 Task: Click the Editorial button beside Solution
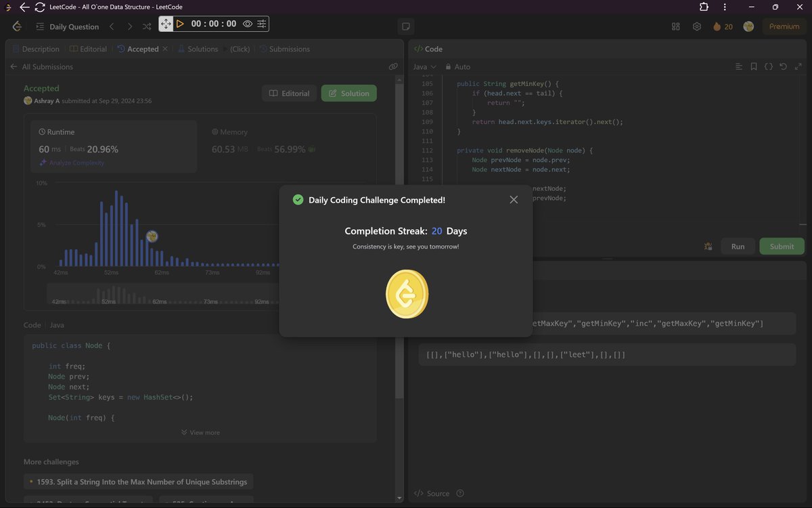pyautogui.click(x=289, y=93)
